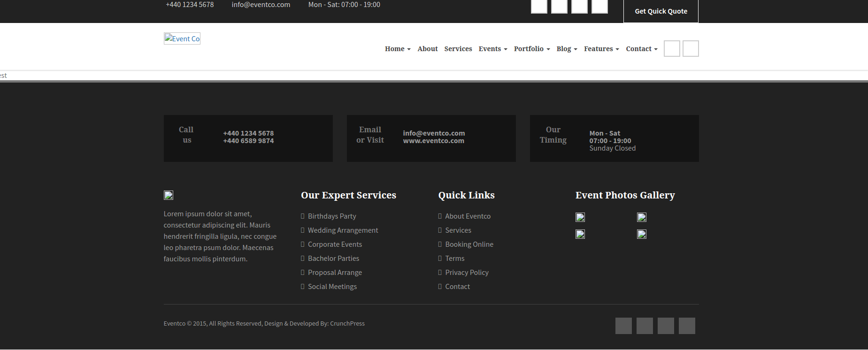
Task: Click the Our Timing label
Action: 553,135
